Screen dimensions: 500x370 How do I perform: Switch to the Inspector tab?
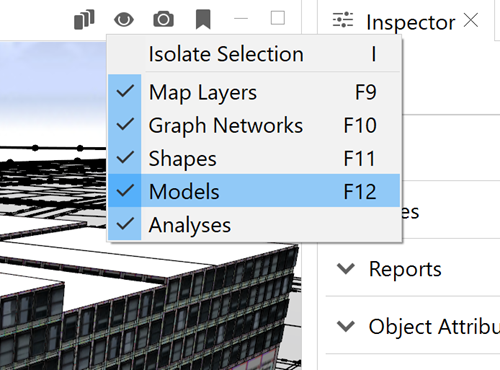[410, 22]
